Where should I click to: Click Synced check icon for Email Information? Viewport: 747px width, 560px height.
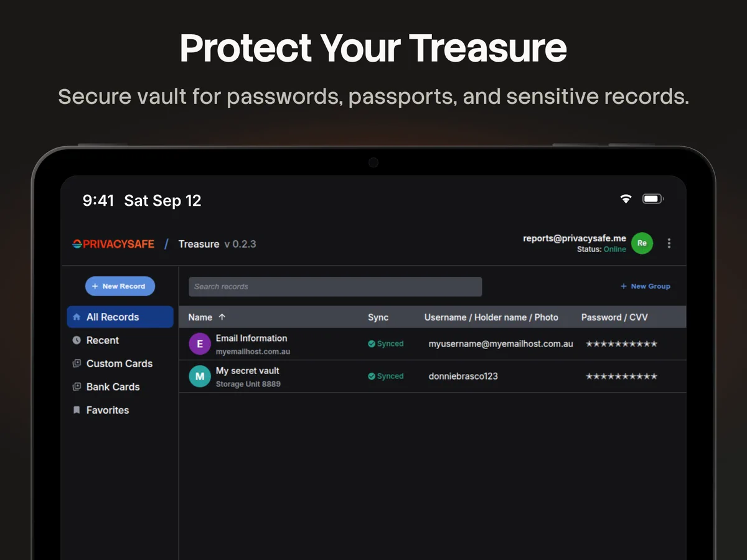[372, 343]
